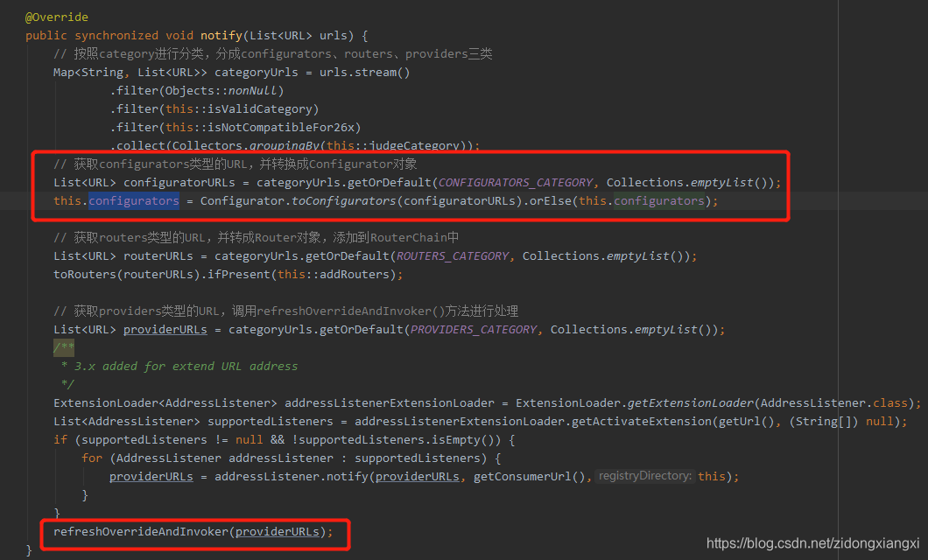The width and height of the screenshot is (928, 560).
Task: Click the routerURLs variable declaration
Action: (158, 255)
